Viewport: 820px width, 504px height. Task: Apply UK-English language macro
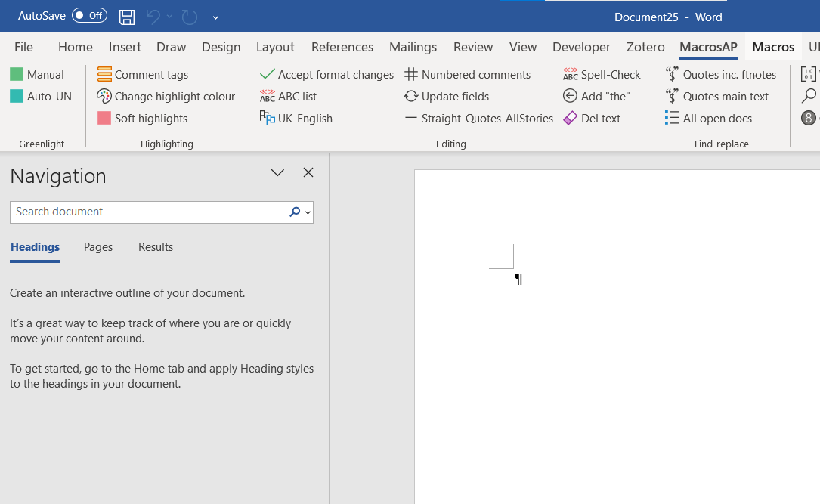pos(304,118)
